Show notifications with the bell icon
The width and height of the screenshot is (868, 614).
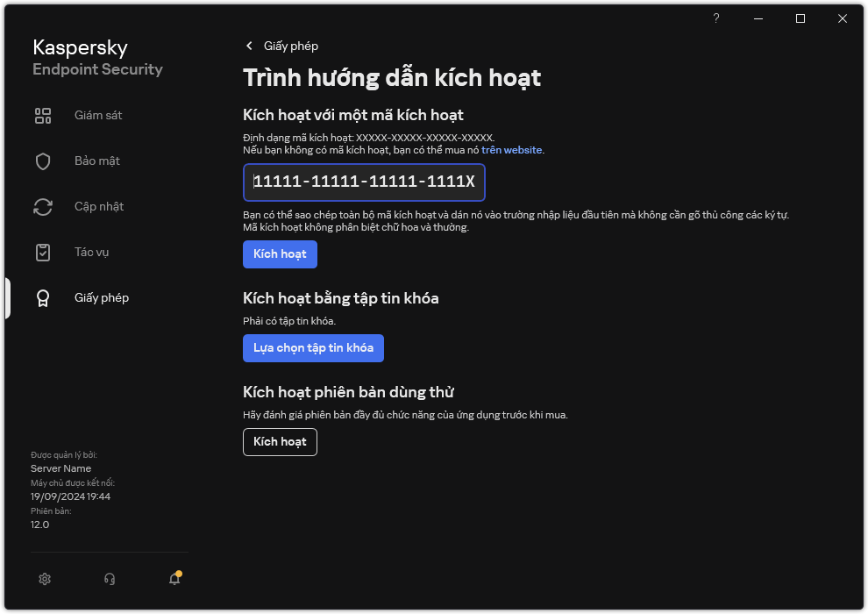point(174,579)
